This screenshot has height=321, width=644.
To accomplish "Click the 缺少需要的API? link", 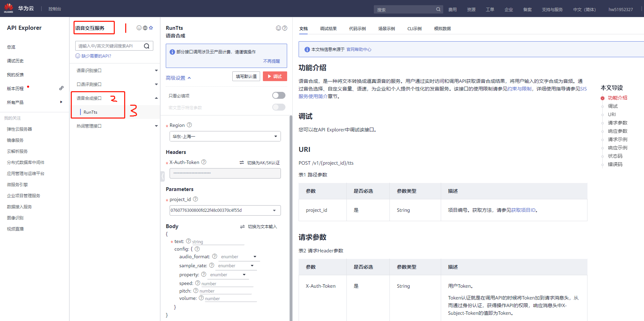I will point(96,56).
